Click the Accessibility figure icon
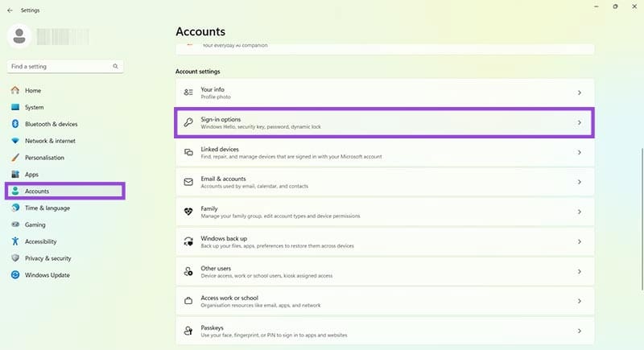The image size is (644, 350). pos(15,241)
